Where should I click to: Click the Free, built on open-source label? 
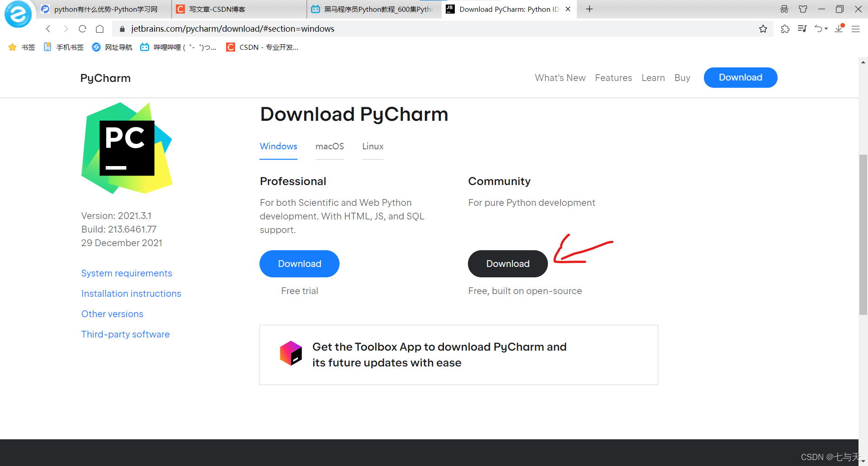click(x=525, y=291)
